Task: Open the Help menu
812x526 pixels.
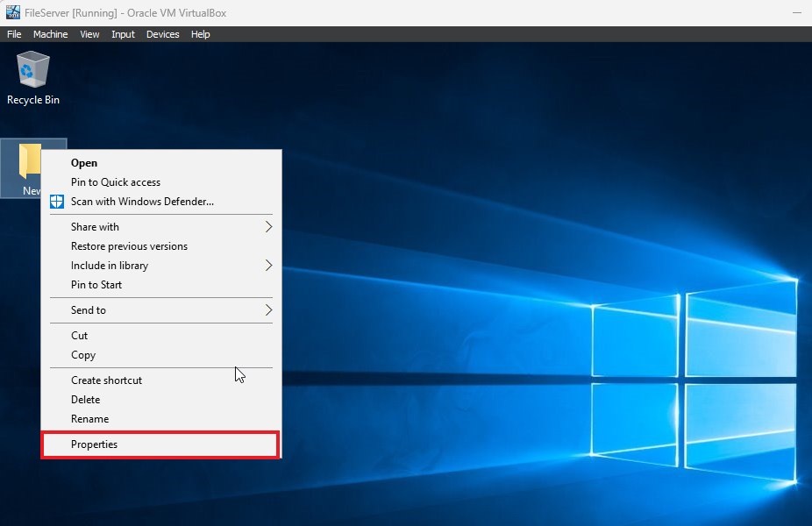Action: click(201, 34)
